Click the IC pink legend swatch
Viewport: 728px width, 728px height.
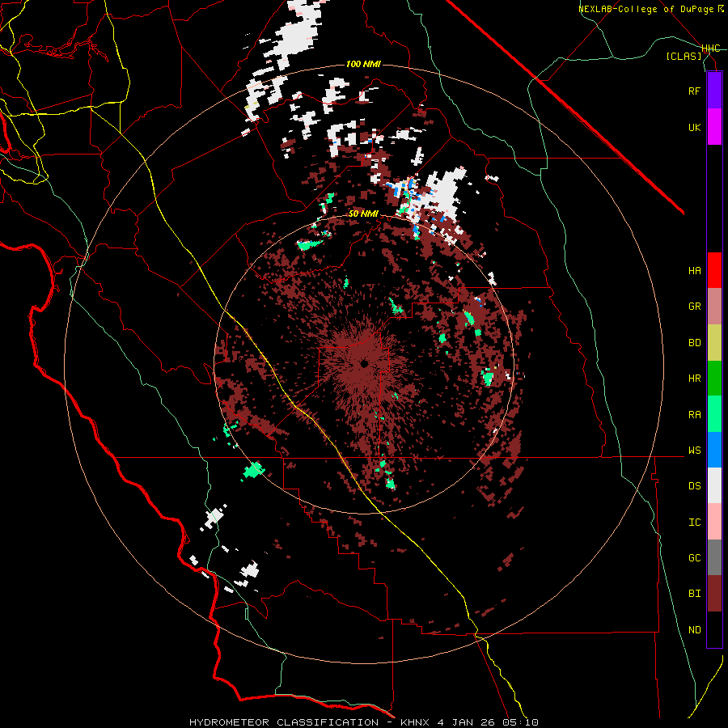click(x=714, y=522)
